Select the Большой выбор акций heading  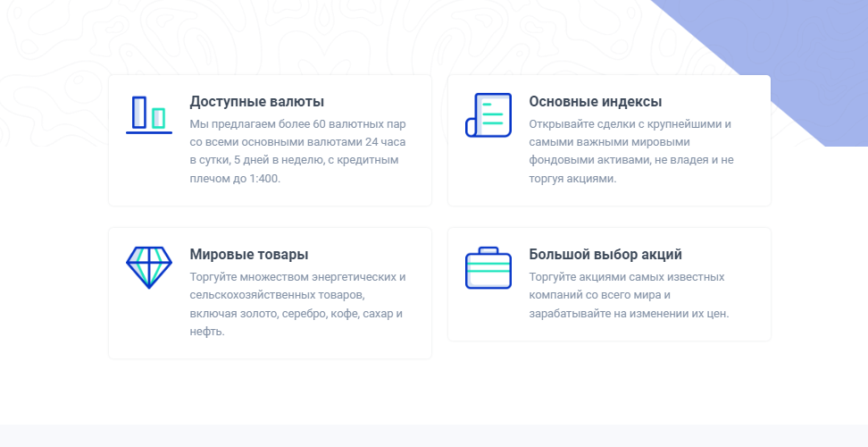coord(605,255)
